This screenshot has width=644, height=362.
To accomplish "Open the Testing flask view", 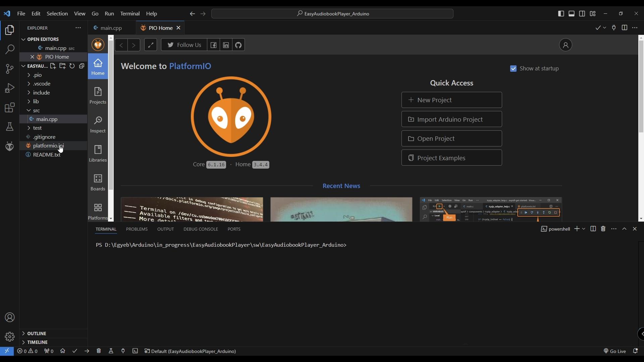I will pos(10,127).
